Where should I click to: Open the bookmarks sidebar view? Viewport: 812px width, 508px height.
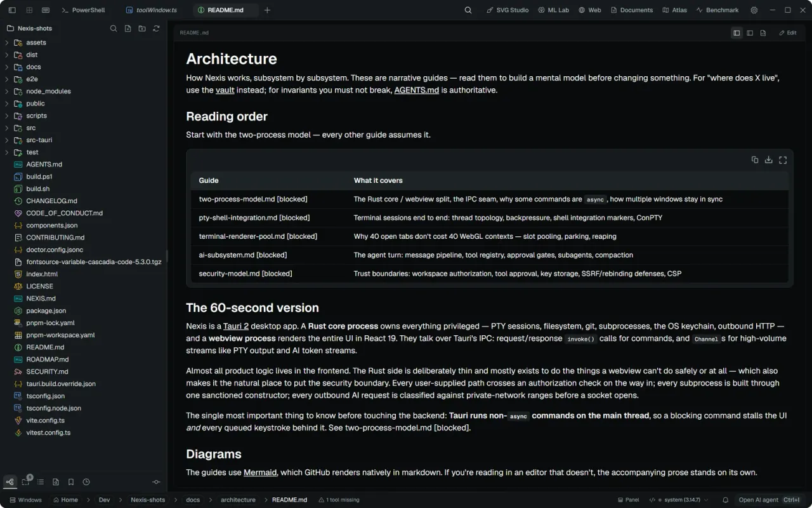pyautogui.click(x=71, y=482)
